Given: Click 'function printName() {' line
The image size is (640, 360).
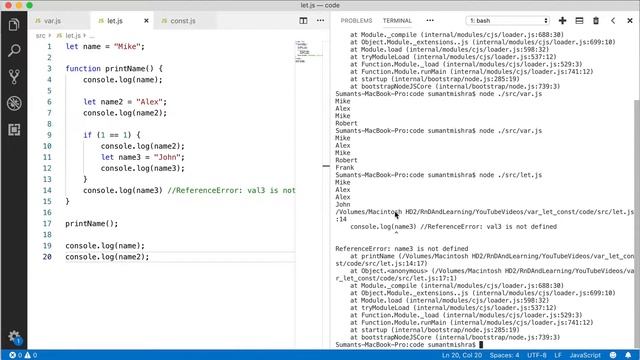Looking at the screenshot, I should tap(114, 69).
